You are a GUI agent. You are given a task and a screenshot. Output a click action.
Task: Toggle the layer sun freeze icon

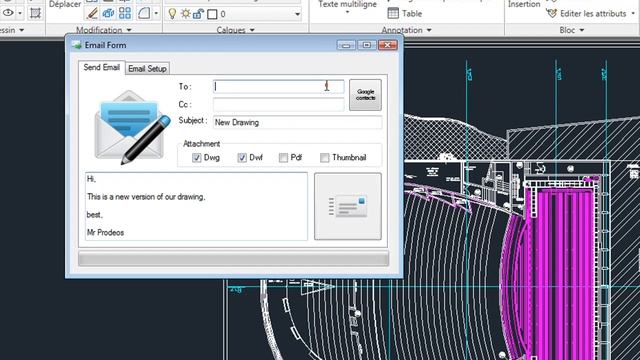(186, 14)
